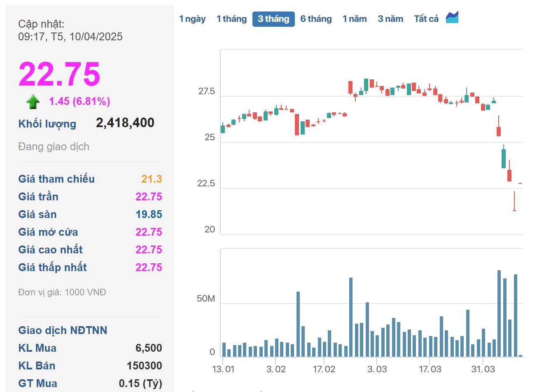Show the 6 tháng price history

coord(316,19)
